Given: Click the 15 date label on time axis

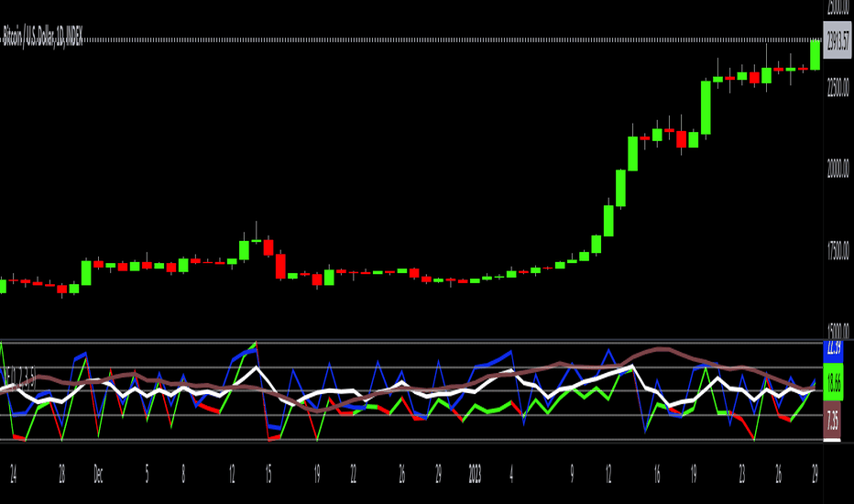Looking at the screenshot, I should [x=268, y=475].
